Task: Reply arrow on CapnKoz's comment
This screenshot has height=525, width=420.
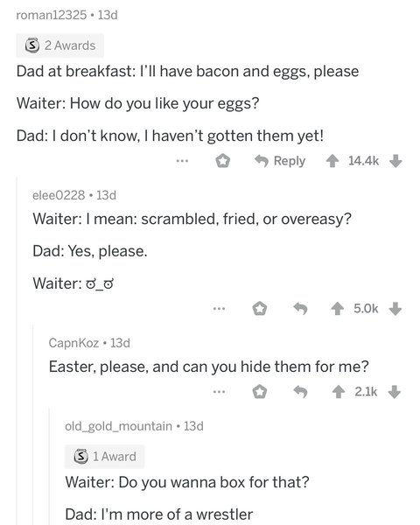Action: click(300, 391)
